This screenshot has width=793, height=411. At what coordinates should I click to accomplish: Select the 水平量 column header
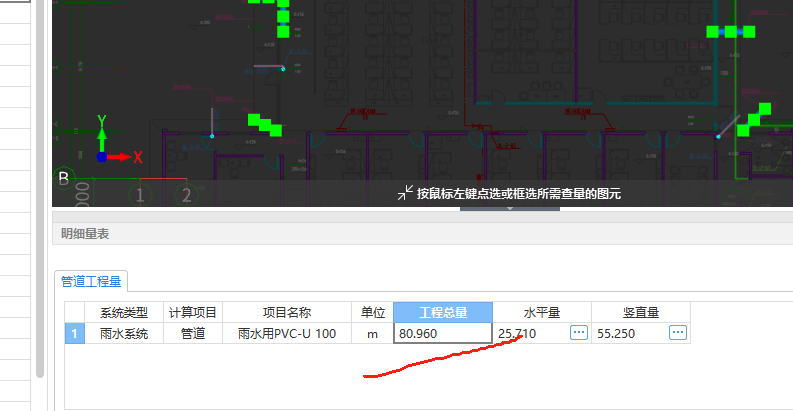(542, 312)
